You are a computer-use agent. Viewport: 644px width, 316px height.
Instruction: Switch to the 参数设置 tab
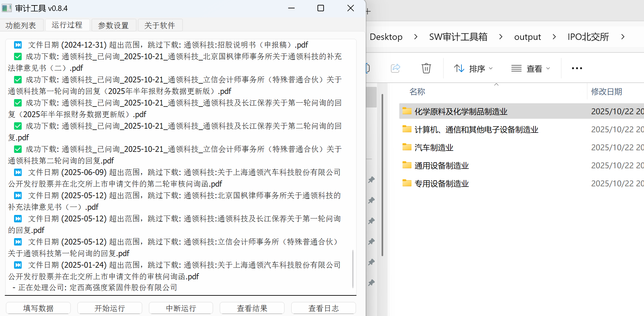pos(113,25)
